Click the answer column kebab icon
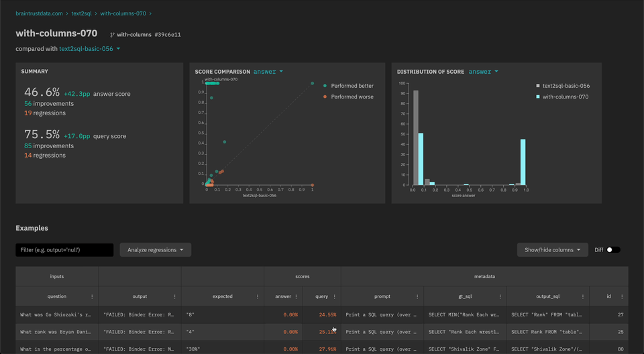Screen dimensions: 644x354 [x=297, y=296]
